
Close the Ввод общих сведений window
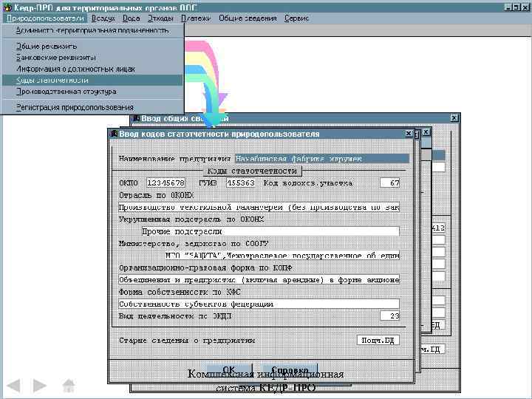tap(454, 117)
